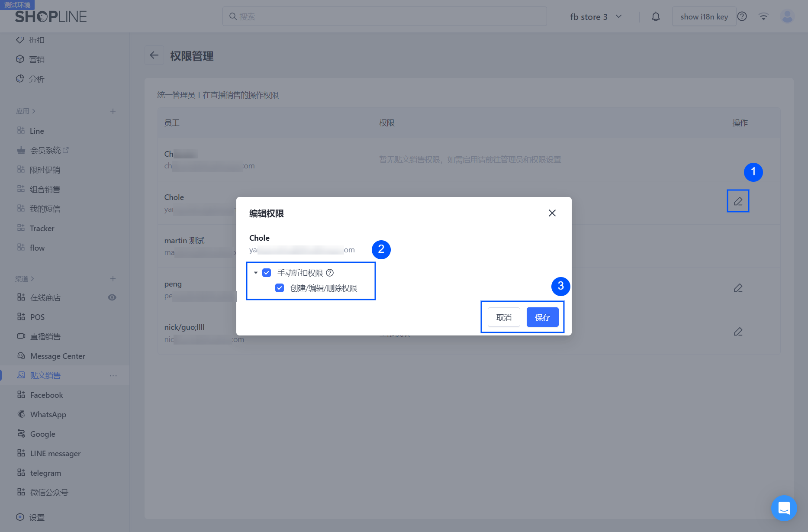Add an app with the plus next to 应用
The width and height of the screenshot is (808, 532).
(113, 111)
